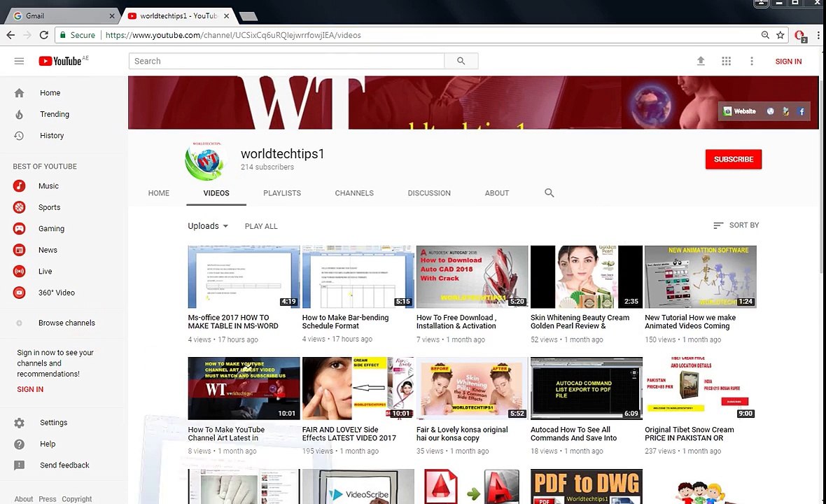Click the Music icon in sidebar
826x504 pixels.
tap(19, 186)
